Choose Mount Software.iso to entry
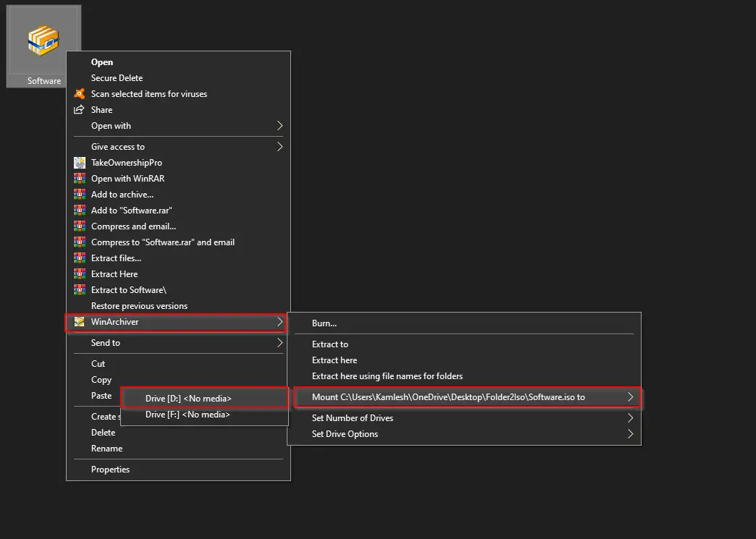 point(467,397)
